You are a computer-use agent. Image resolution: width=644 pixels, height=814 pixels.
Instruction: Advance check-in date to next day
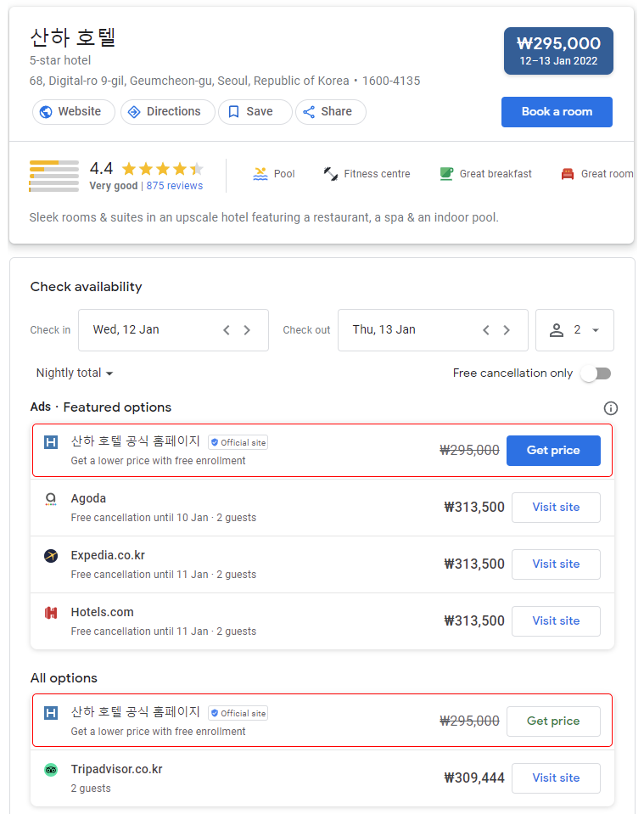[247, 330]
